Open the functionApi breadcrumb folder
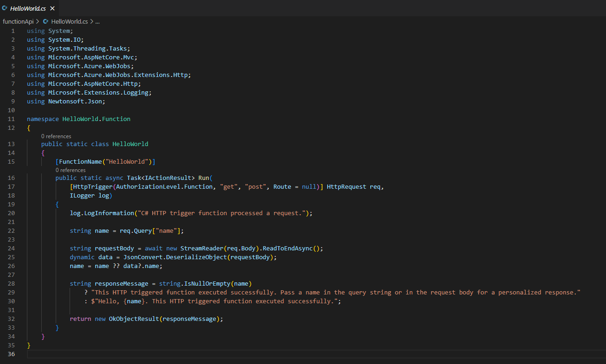This screenshot has height=364, width=606. [18, 21]
